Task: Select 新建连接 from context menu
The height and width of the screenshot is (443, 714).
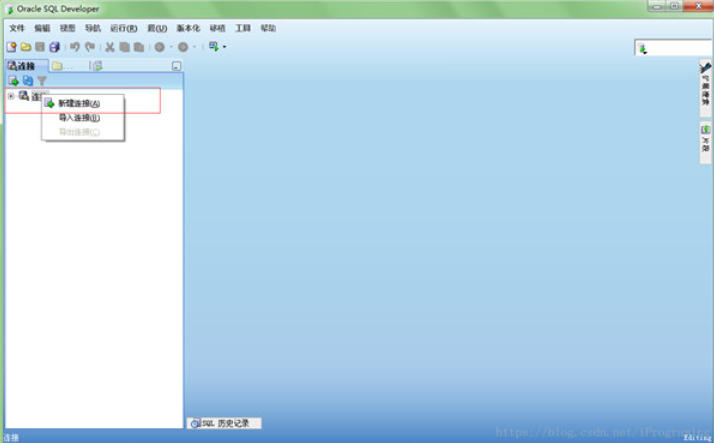Action: [79, 104]
